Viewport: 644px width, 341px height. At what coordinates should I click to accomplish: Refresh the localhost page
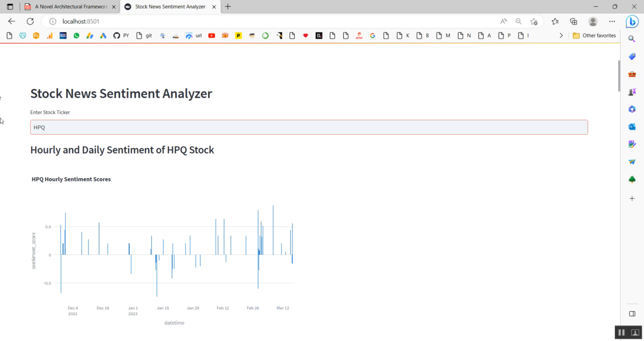pos(30,21)
